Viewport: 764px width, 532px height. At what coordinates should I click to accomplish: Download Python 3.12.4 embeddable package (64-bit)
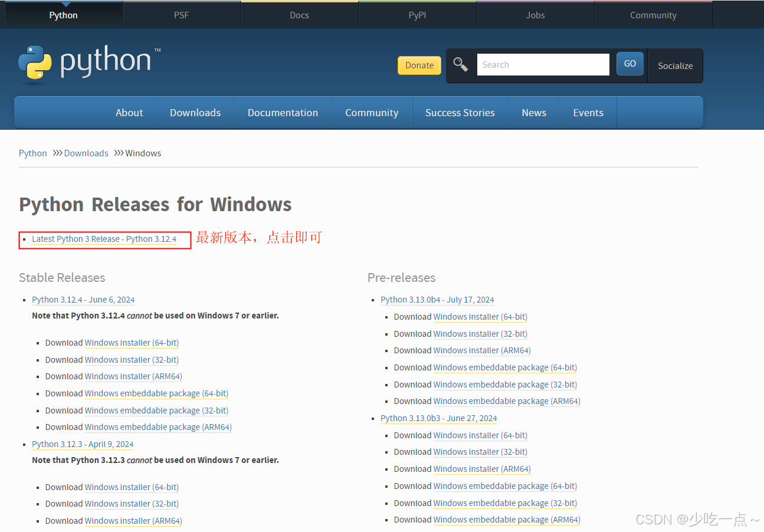[156, 393]
